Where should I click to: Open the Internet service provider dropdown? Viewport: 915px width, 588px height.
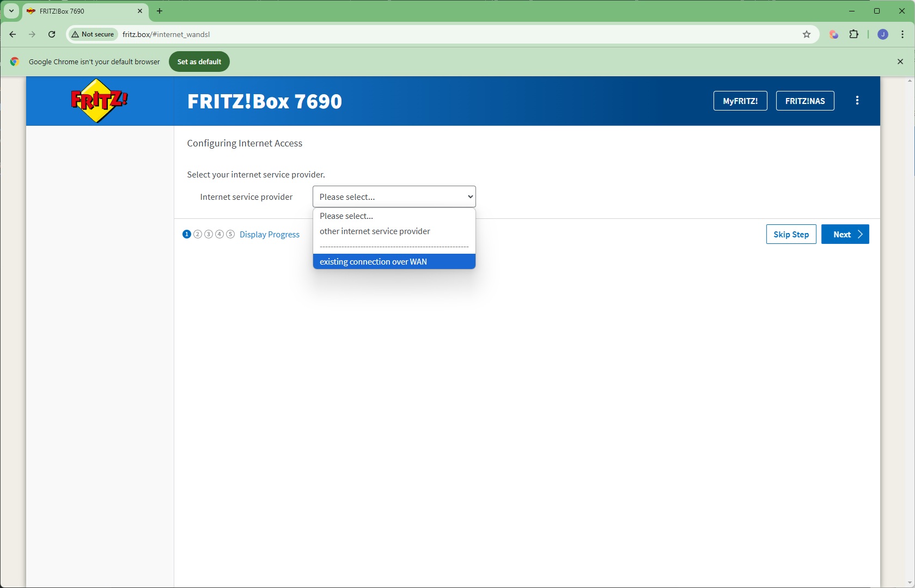point(394,197)
